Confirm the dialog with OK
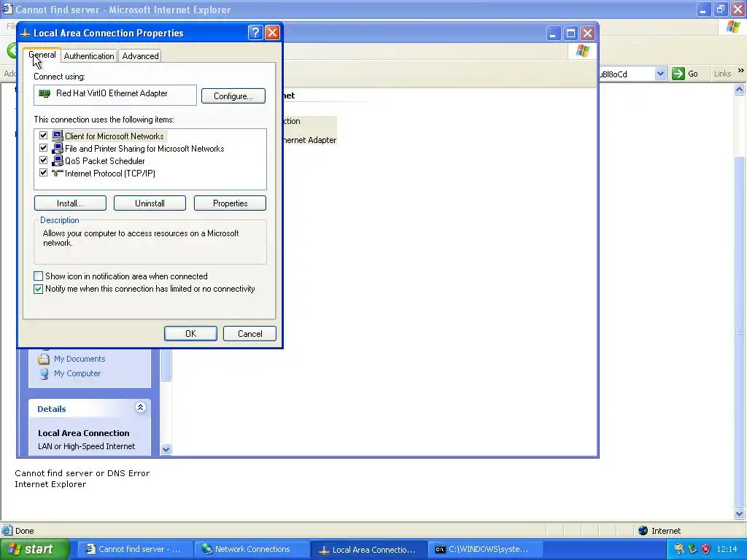Screen dimensions: 747x560 (x=190, y=334)
